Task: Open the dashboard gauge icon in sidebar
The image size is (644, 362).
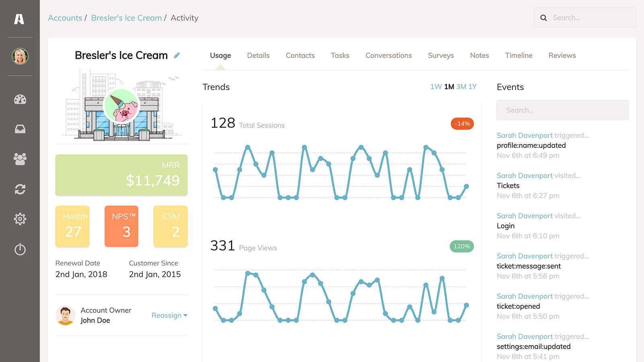Action: click(20, 99)
